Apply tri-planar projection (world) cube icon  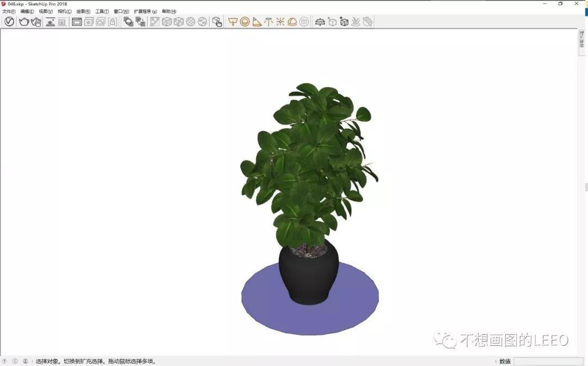click(x=167, y=22)
